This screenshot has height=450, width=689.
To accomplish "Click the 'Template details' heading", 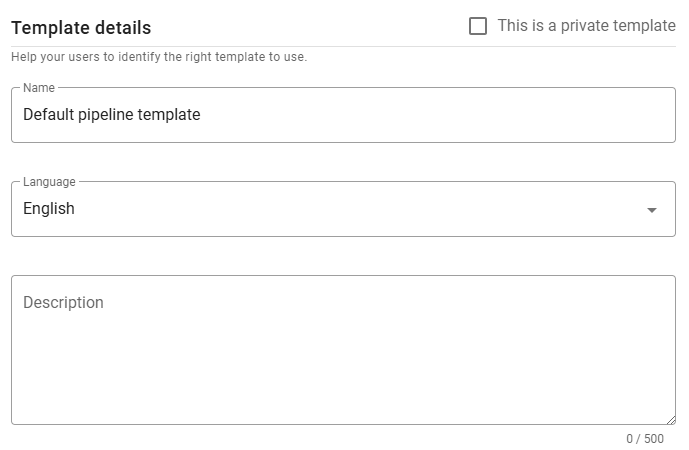I will tap(81, 28).
